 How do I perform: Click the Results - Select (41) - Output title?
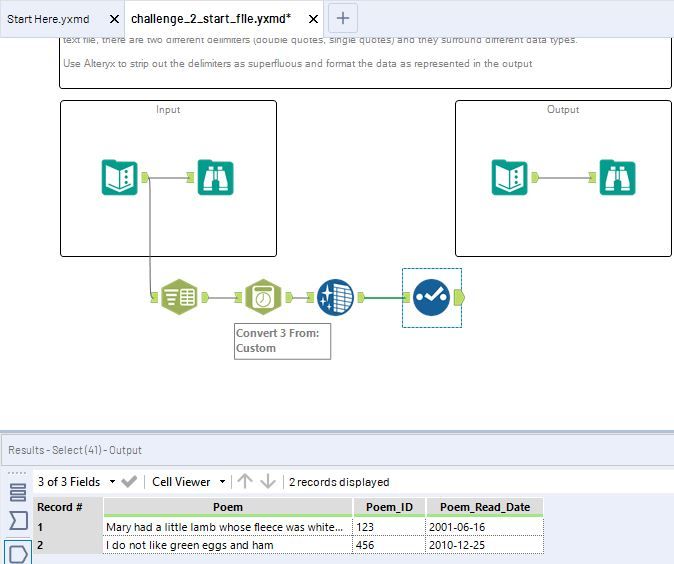[75, 450]
